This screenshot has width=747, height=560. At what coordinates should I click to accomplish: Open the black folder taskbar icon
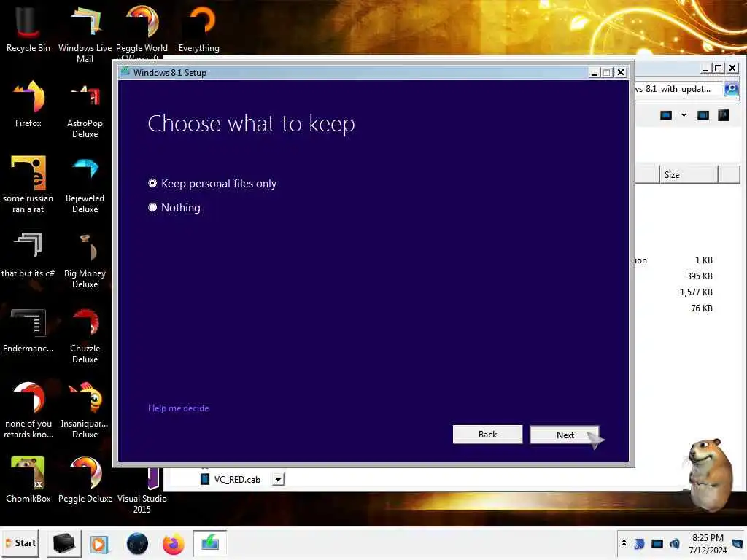click(x=64, y=544)
